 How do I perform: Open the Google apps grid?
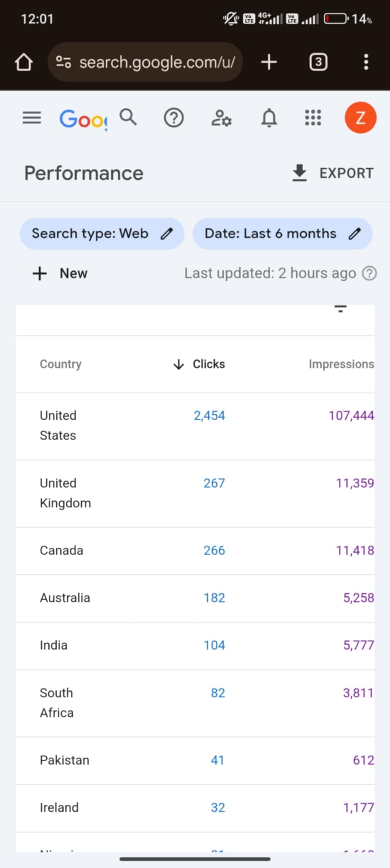coord(313,118)
